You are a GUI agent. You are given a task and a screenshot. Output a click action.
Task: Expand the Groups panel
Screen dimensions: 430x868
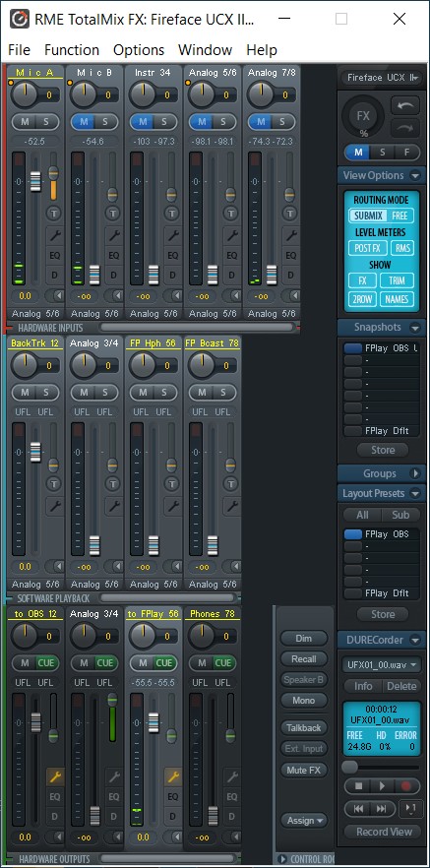[415, 473]
